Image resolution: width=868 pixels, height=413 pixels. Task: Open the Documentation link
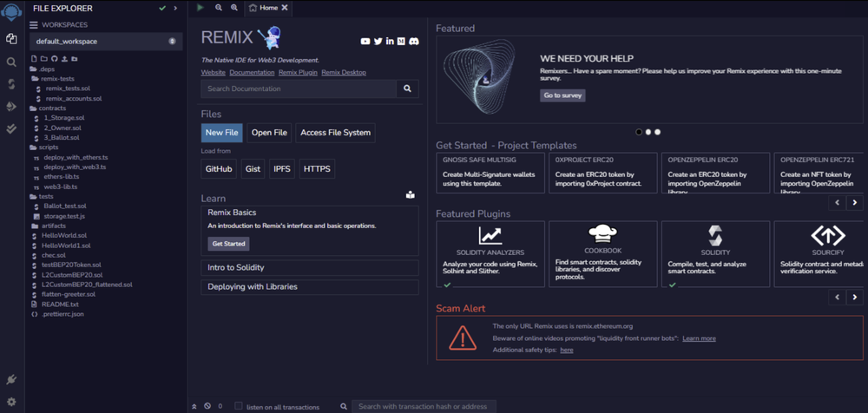pyautogui.click(x=252, y=73)
